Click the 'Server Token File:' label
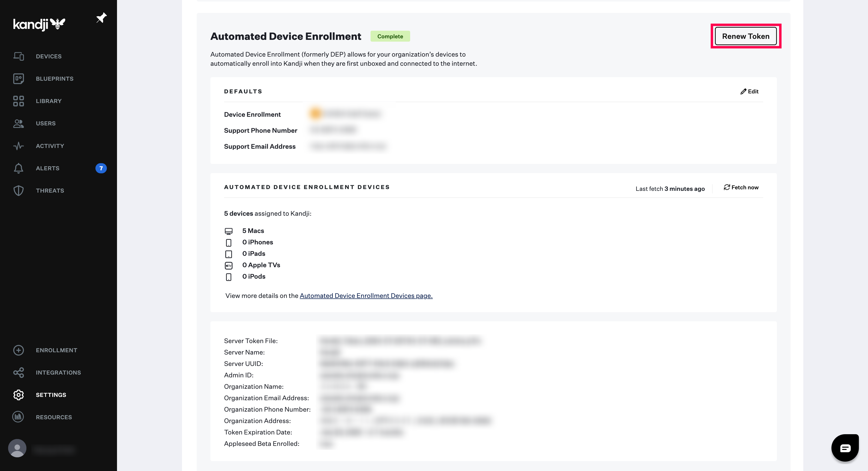Screen dimensions: 868x471 point(251,341)
